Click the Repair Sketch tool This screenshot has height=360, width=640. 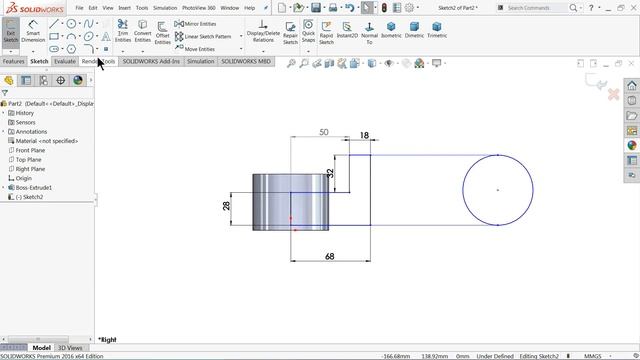[290, 33]
